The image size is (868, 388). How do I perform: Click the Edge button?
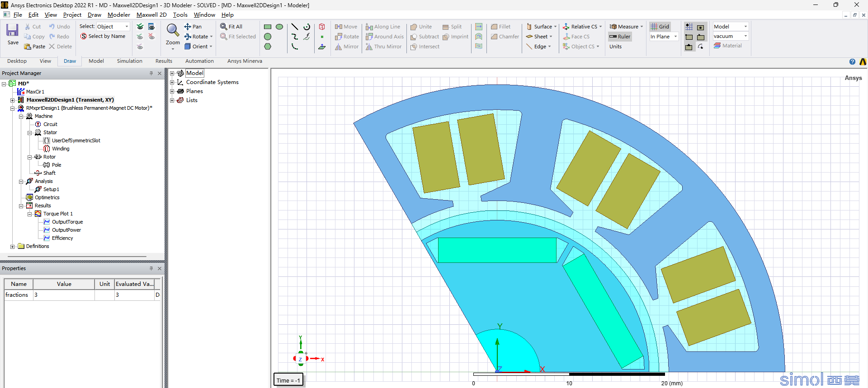coord(538,47)
